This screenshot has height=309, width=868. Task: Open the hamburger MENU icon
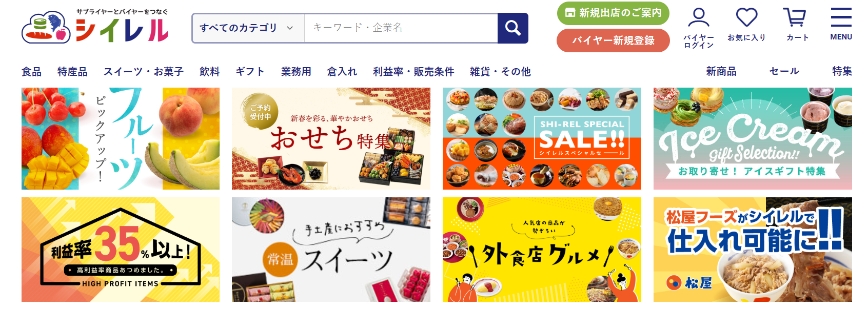tap(841, 24)
